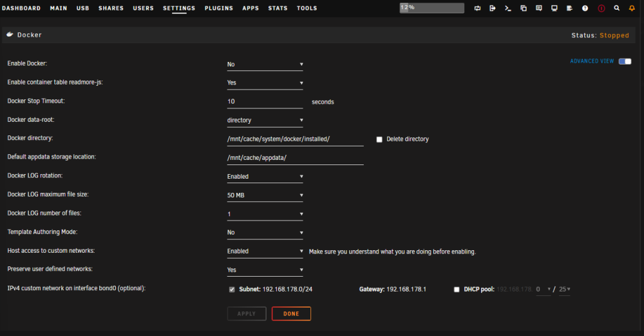Image resolution: width=644 pixels, height=336 pixels.
Task: Click the Done button
Action: pyautogui.click(x=291, y=314)
